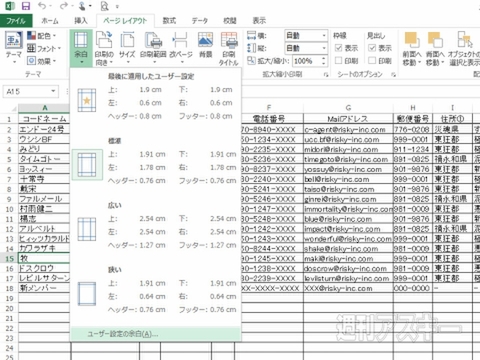Click Bring Forward (前面へ移動) icon
This screenshot has width=480, height=360.
click(412, 48)
